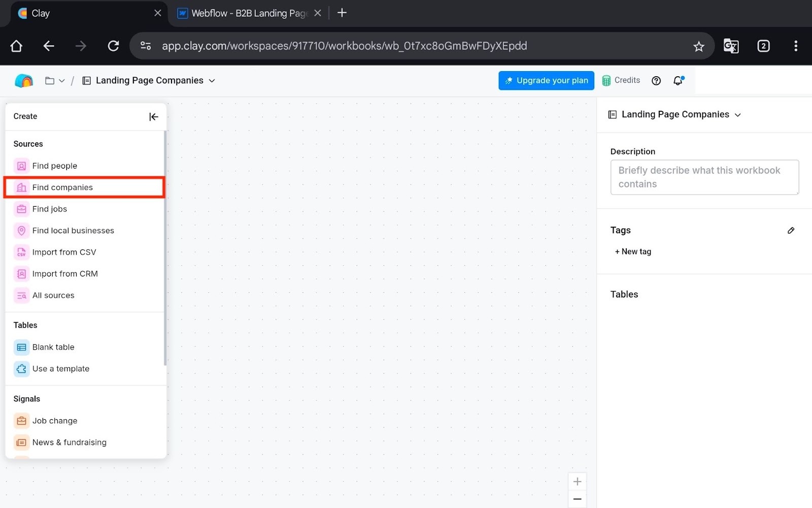Viewport: 812px width, 508px height.
Task: Close the Clay browser tab
Action: 158,13
